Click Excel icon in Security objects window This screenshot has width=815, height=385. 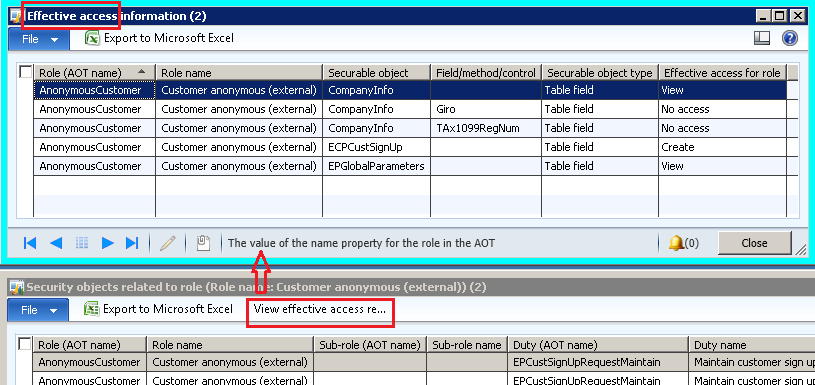pos(91,309)
